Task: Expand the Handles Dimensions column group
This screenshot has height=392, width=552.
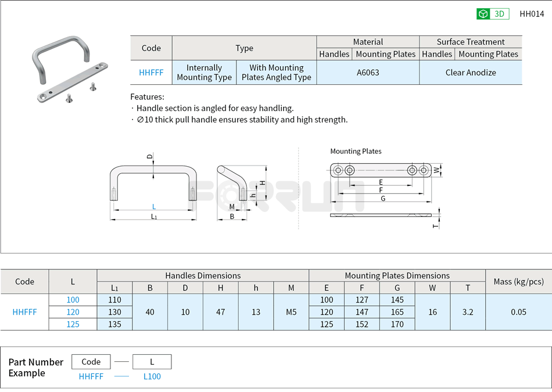Action: coord(202,275)
